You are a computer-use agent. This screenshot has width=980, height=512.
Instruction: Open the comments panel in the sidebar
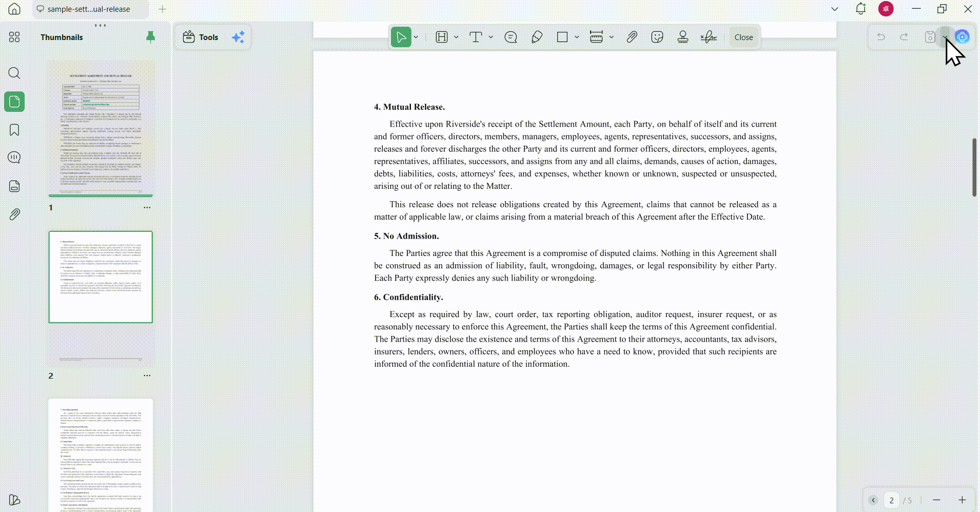14,157
